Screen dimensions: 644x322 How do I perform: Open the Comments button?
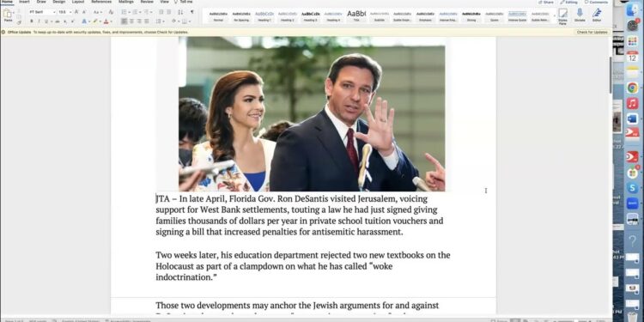click(597, 3)
